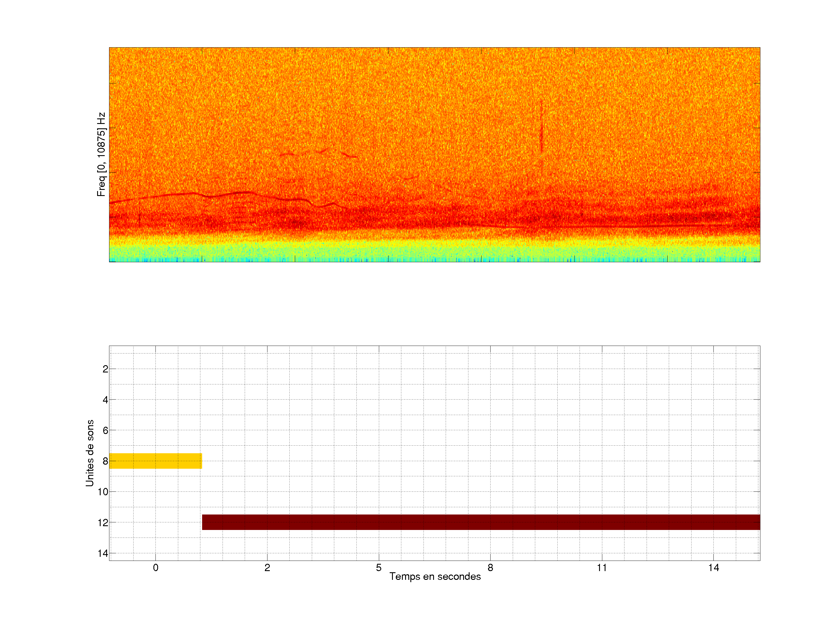This screenshot has width=840, height=630.
Task: Click x-axis tick label 2
Action: pos(267,568)
